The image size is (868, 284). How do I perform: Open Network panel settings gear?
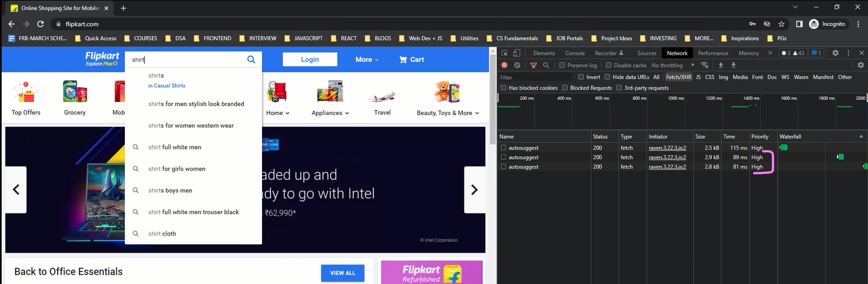[860, 65]
